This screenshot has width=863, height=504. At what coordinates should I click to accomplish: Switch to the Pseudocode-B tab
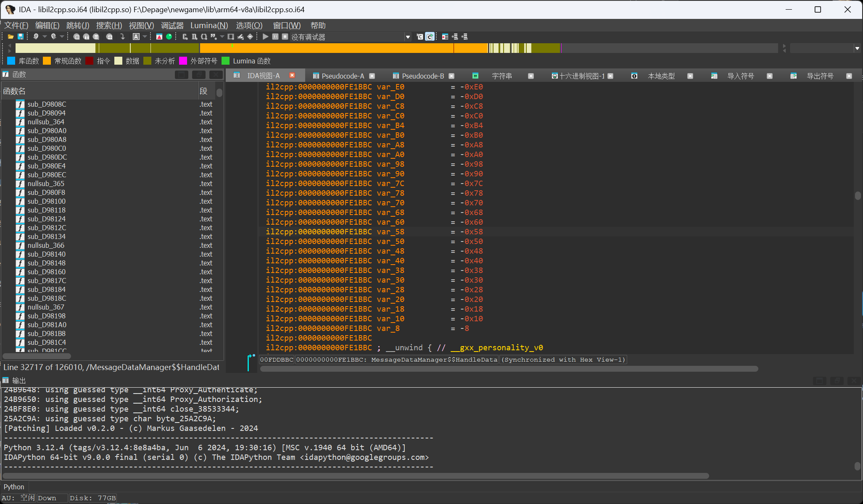point(422,76)
